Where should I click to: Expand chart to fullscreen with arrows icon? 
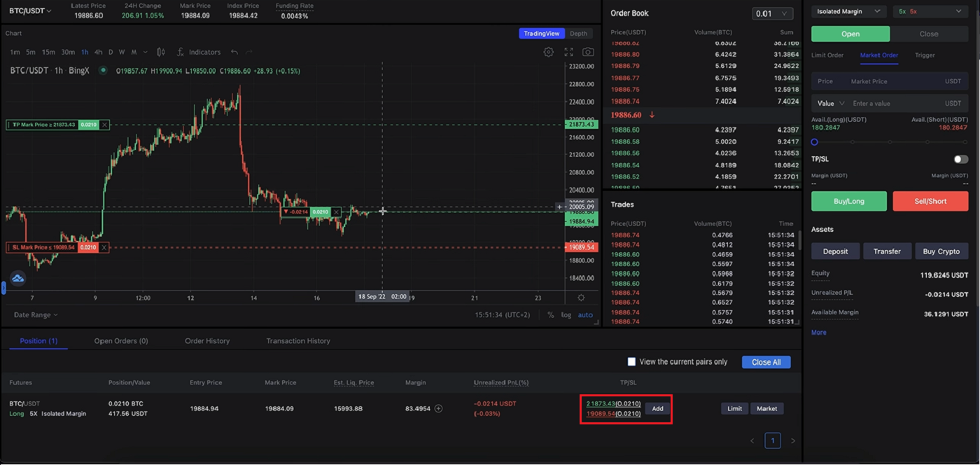(x=568, y=51)
